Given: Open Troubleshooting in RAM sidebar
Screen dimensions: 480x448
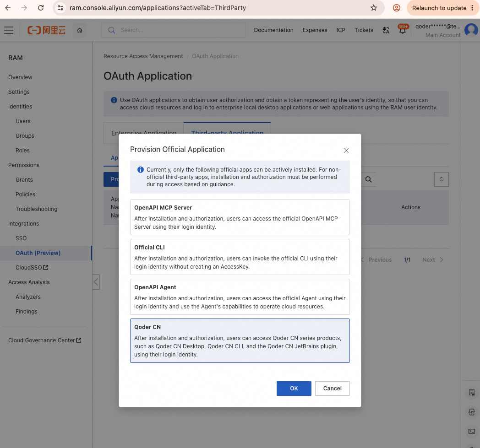Looking at the screenshot, I should (x=37, y=209).
